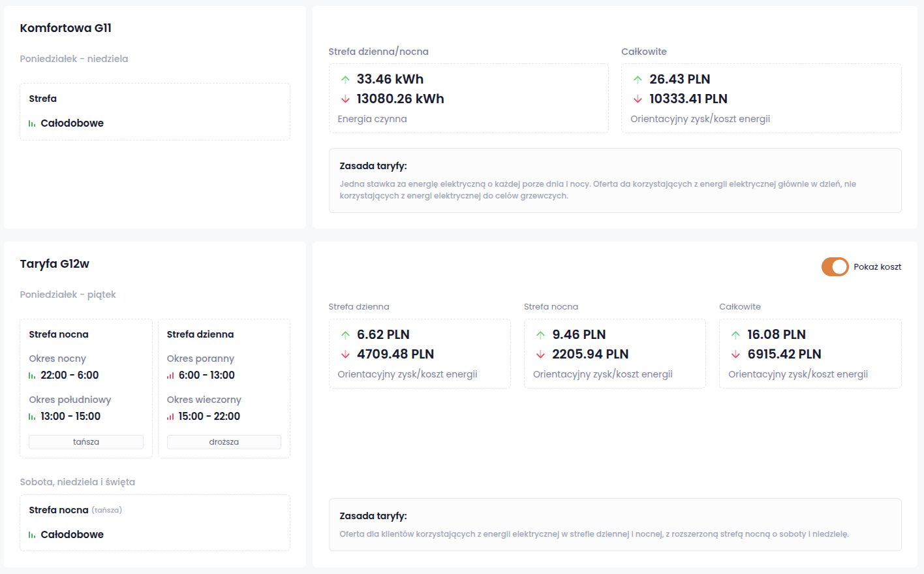Click red down arrow beside 4709.48 PLN
This screenshot has height=574, width=924.
click(345, 355)
